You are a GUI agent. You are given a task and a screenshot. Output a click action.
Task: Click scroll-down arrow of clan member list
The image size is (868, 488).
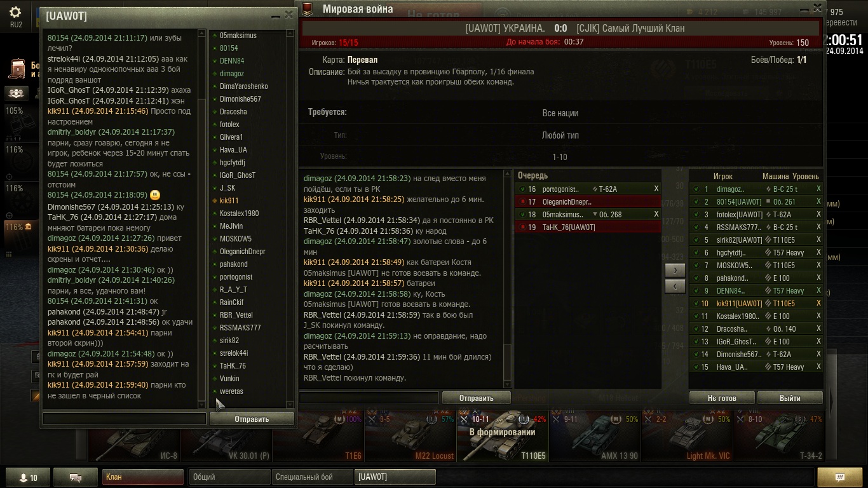[x=290, y=404]
